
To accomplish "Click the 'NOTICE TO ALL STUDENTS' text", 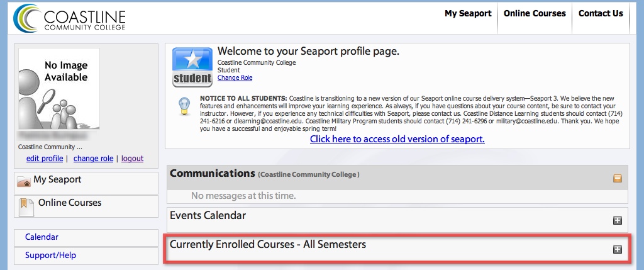I will pyautogui.click(x=243, y=99).
